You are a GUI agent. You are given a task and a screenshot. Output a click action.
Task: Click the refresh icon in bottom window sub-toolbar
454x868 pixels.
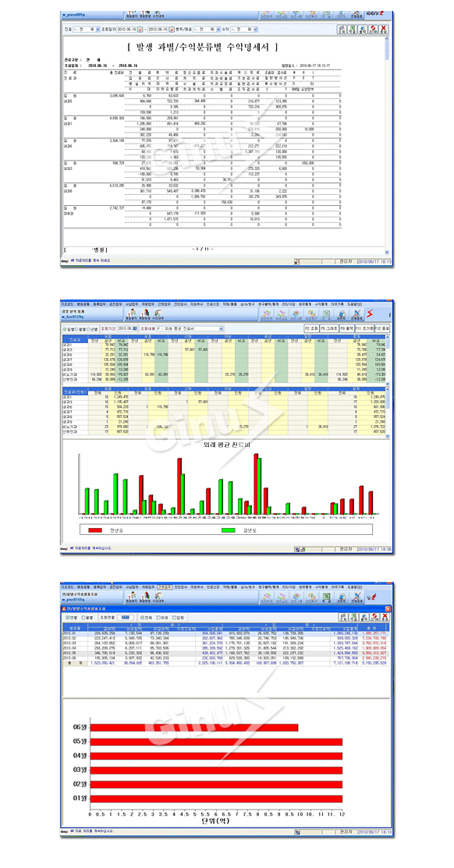(374, 616)
